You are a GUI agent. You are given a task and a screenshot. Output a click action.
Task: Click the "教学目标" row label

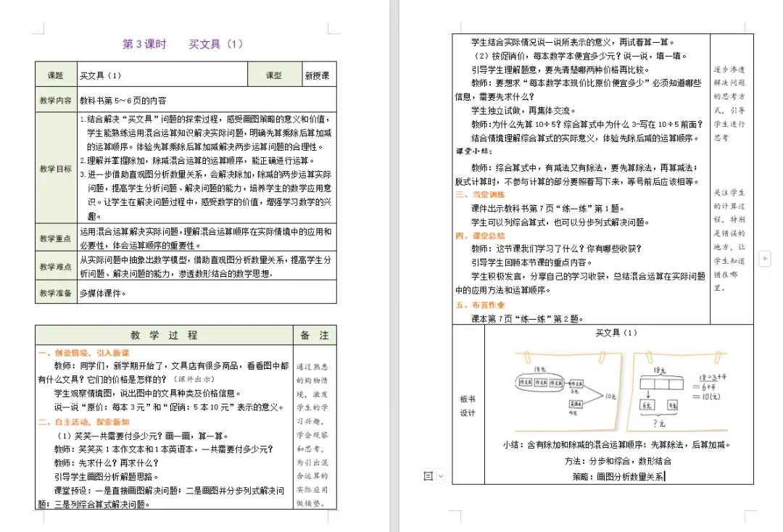pos(55,169)
